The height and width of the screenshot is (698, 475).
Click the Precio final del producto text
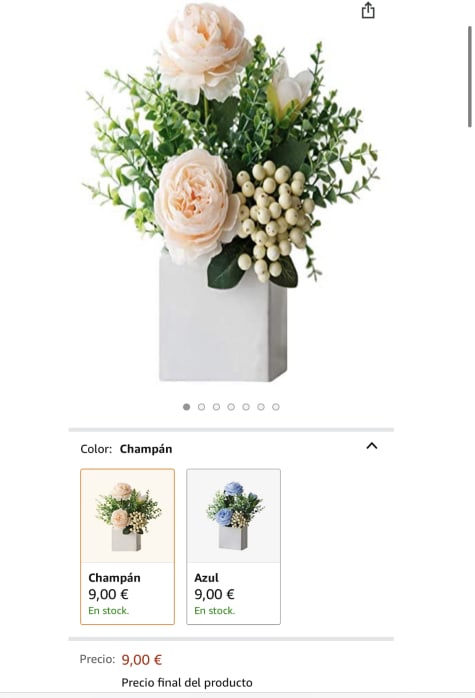(x=187, y=682)
